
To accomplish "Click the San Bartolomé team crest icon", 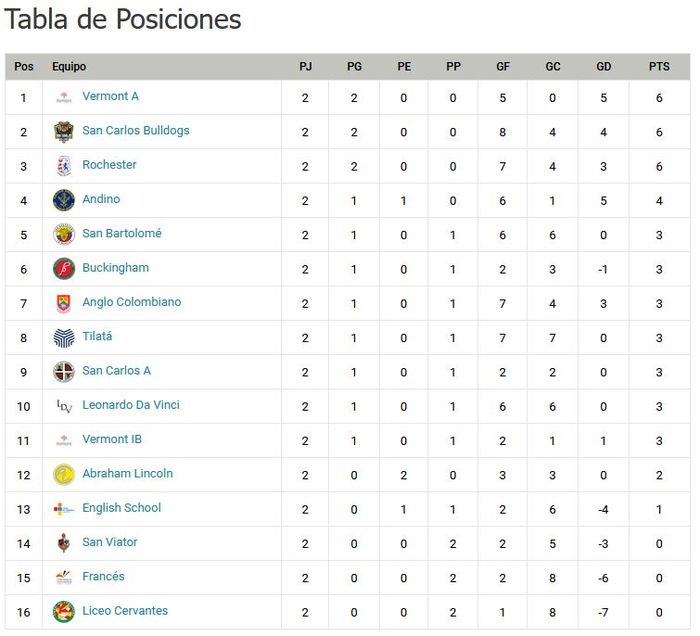I will pyautogui.click(x=64, y=234).
